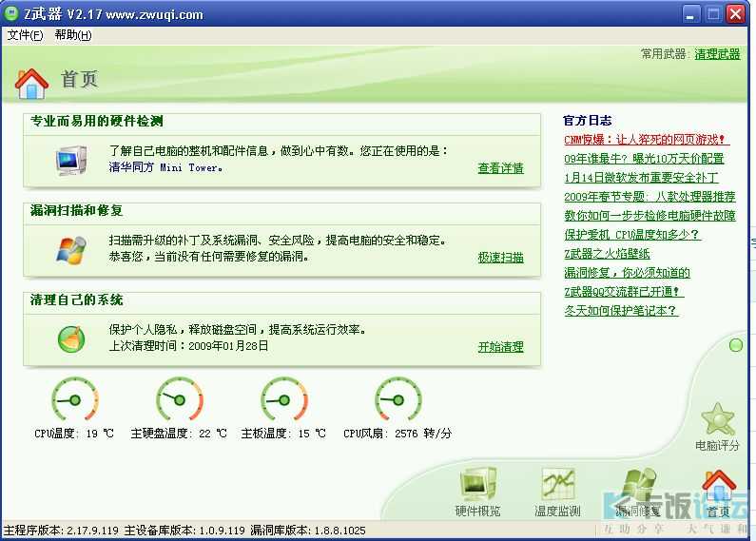This screenshot has height=541, width=756.
Task: Open 硬件概览 hardware overview icon
Action: (x=477, y=484)
